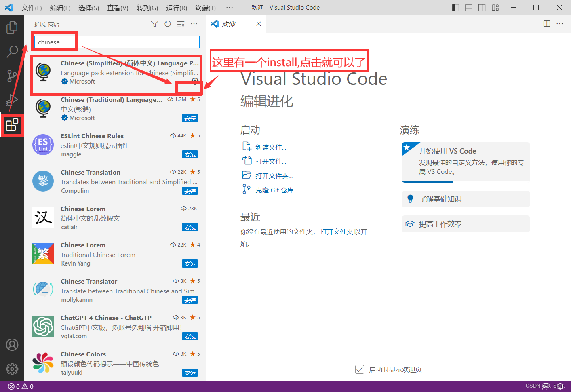This screenshot has height=392, width=571.
Task: Open the Accounts icon in activity bar
Action: tap(12, 345)
